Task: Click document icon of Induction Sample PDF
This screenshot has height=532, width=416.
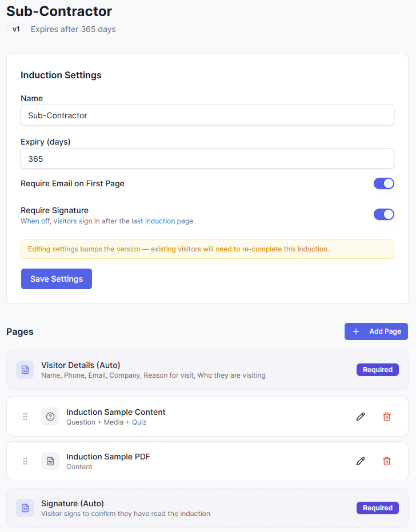Action: coord(50,461)
